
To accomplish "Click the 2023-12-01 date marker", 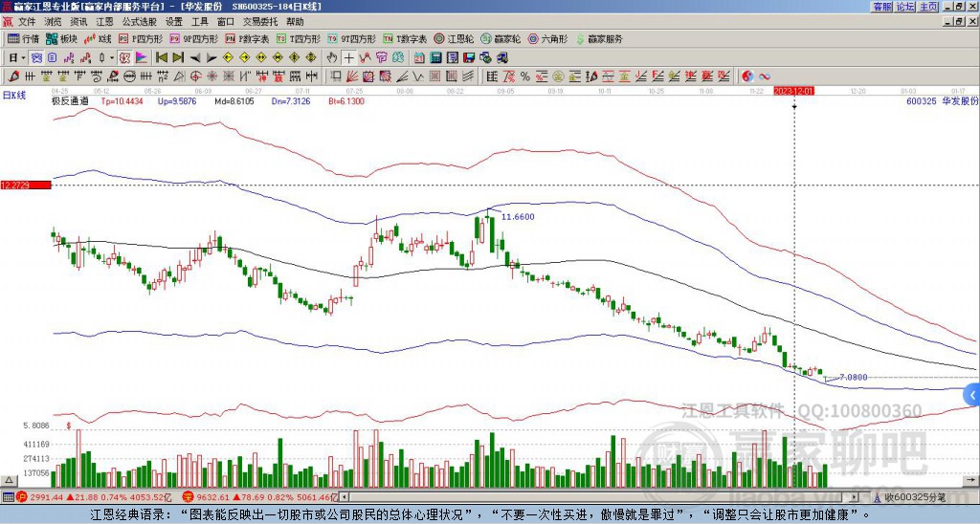I will 793,91.
